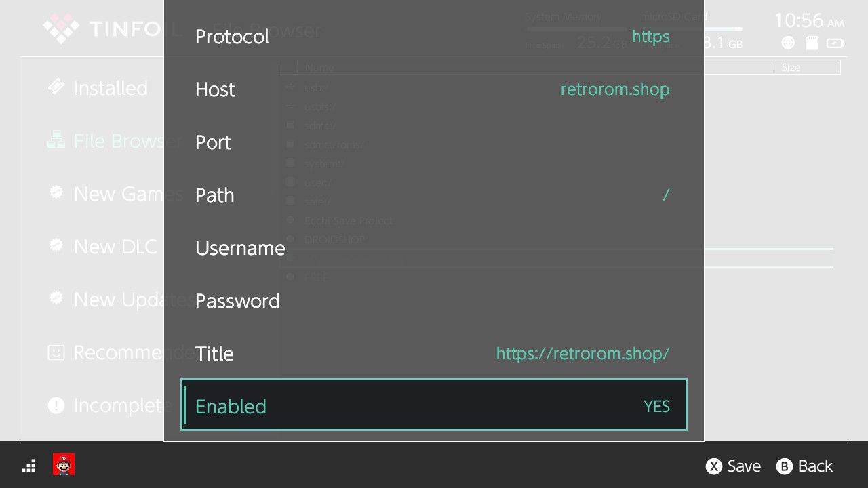Select the Username field
The width and height of the screenshot is (868, 488).
(434, 248)
